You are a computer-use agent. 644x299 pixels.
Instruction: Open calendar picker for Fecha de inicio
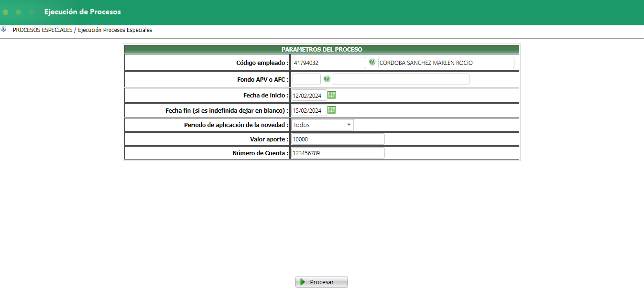tap(331, 95)
